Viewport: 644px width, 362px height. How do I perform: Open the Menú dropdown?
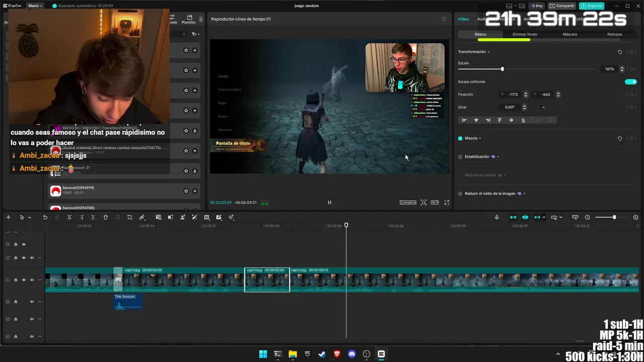coord(35,6)
